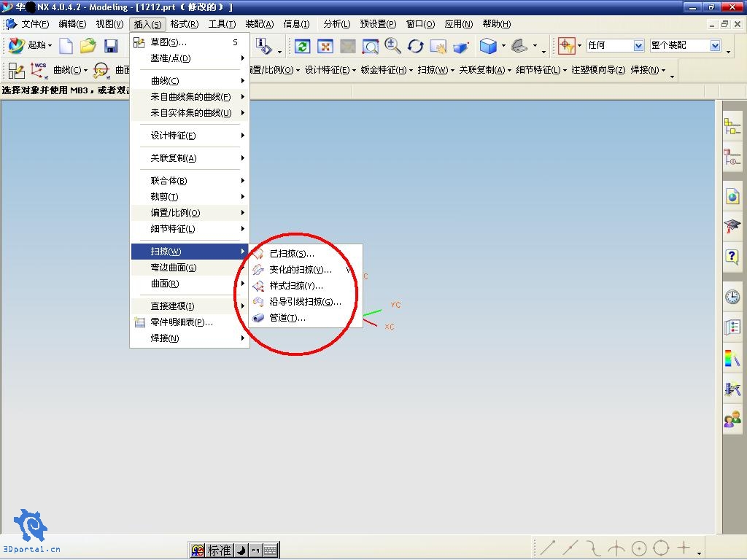Viewport: 747px width, 560px height.
Task: Select 零件明细表(P)... menu entry
Action: click(x=190, y=322)
